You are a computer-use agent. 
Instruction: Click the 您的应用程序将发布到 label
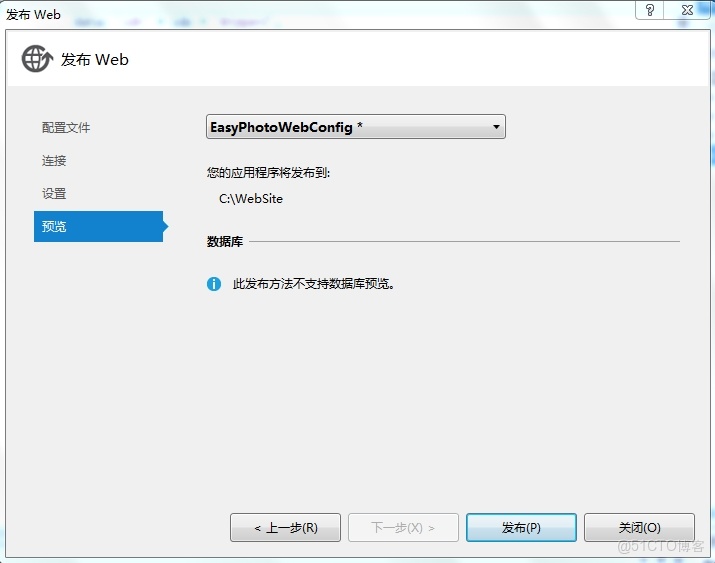[x=268, y=173]
